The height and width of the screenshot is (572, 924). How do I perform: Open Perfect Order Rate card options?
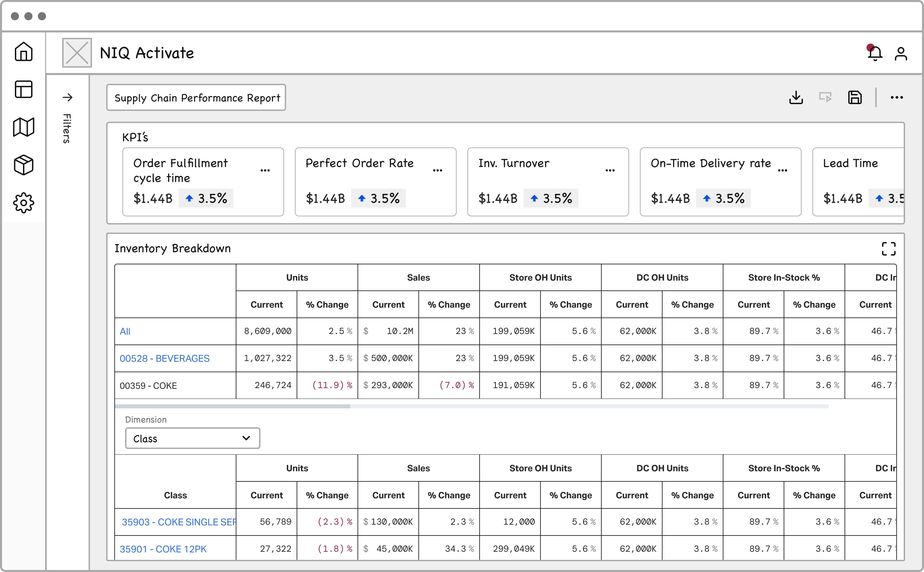point(437,171)
